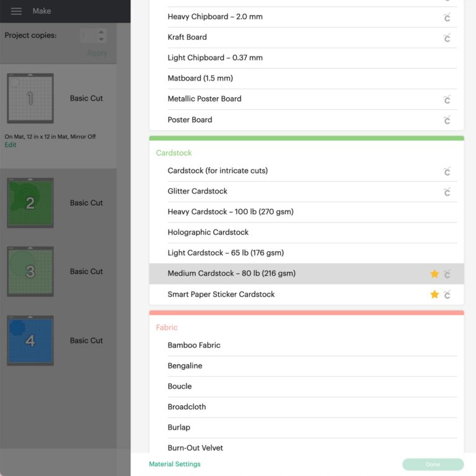This screenshot has height=476, width=476.
Task: Select Holographic Cardstock material
Action: coord(208,232)
